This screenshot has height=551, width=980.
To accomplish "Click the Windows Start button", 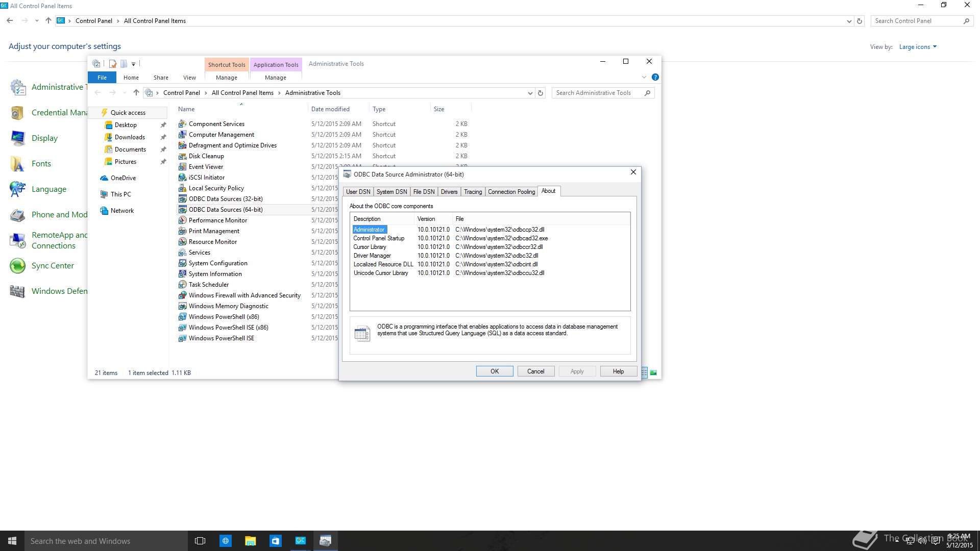I will 12,541.
